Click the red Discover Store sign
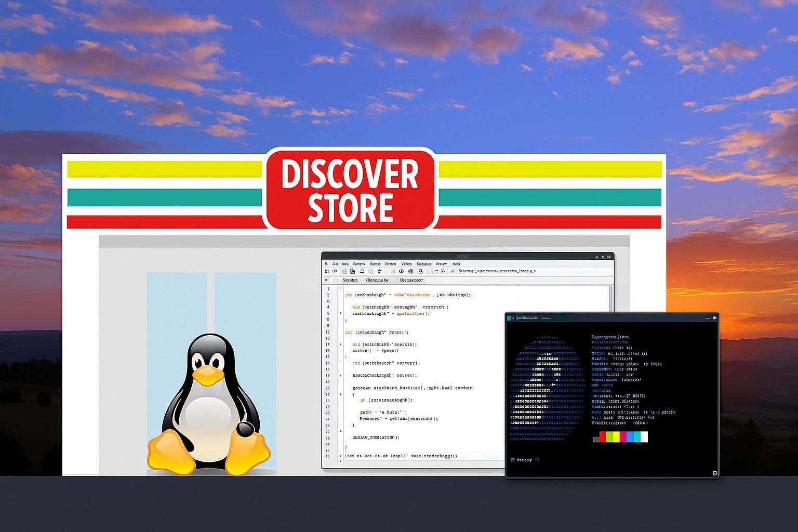The height and width of the screenshot is (532, 798). point(350,189)
